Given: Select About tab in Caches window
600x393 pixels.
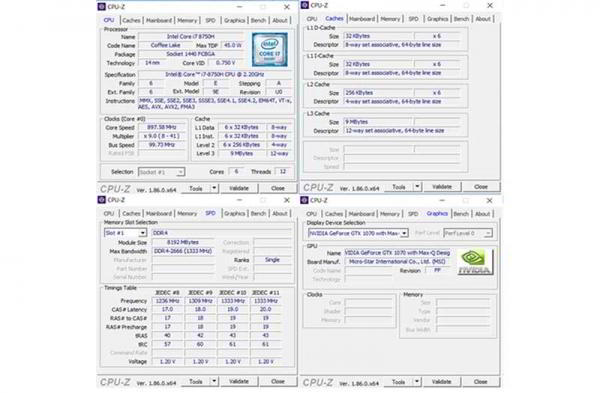Looking at the screenshot, I should [x=483, y=19].
